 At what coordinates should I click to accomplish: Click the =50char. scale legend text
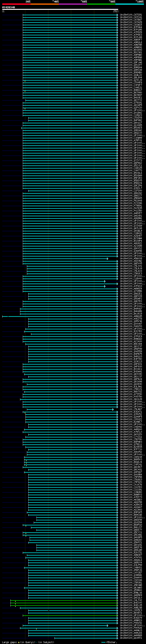(112, 642)
